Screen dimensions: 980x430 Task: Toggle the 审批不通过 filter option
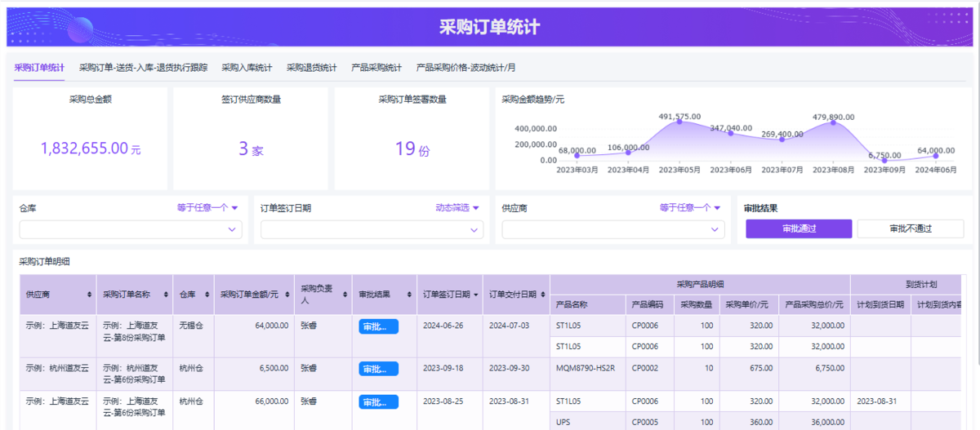[910, 229]
